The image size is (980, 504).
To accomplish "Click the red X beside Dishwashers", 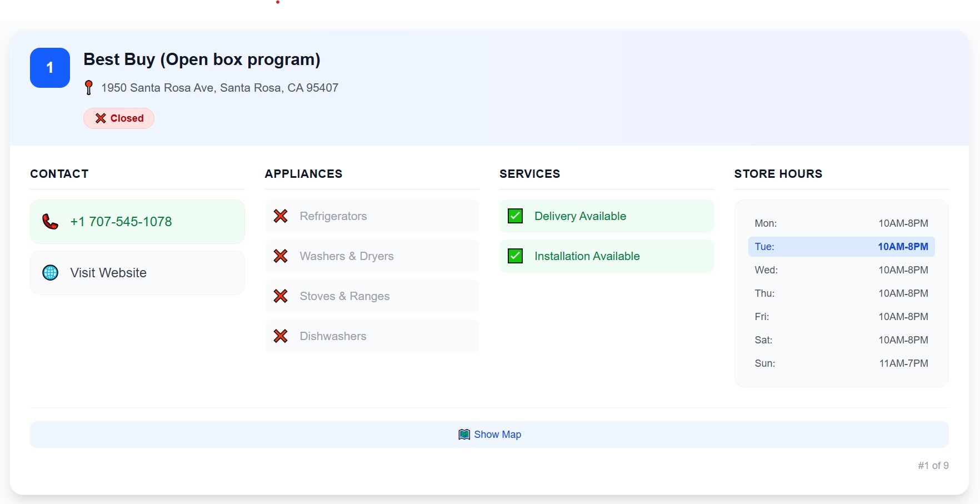I will click(281, 336).
